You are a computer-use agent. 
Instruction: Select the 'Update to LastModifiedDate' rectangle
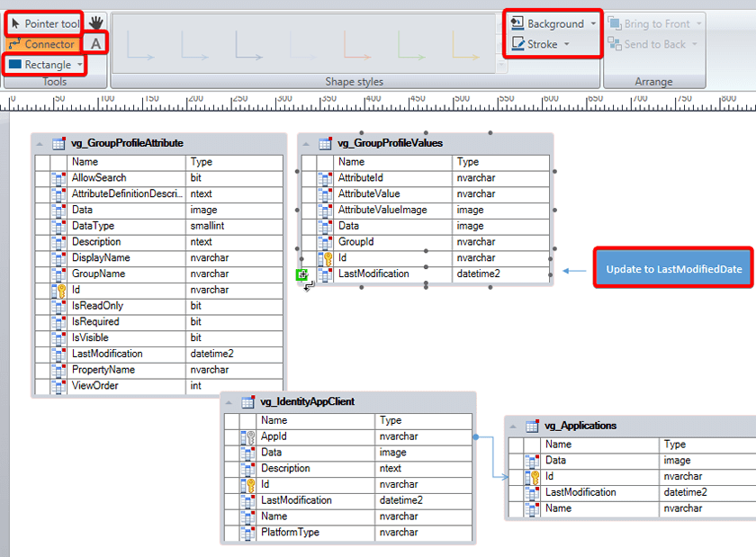pyautogui.click(x=673, y=268)
